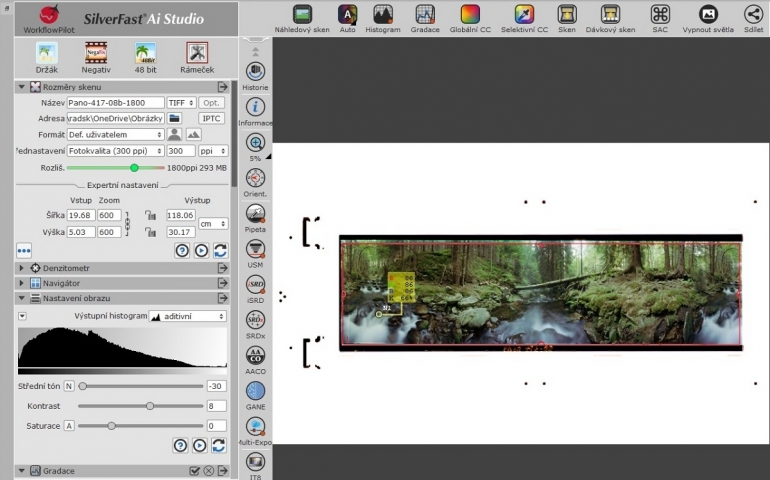Open the Gradace curves tool
This screenshot has width=770, height=480.
click(425, 15)
